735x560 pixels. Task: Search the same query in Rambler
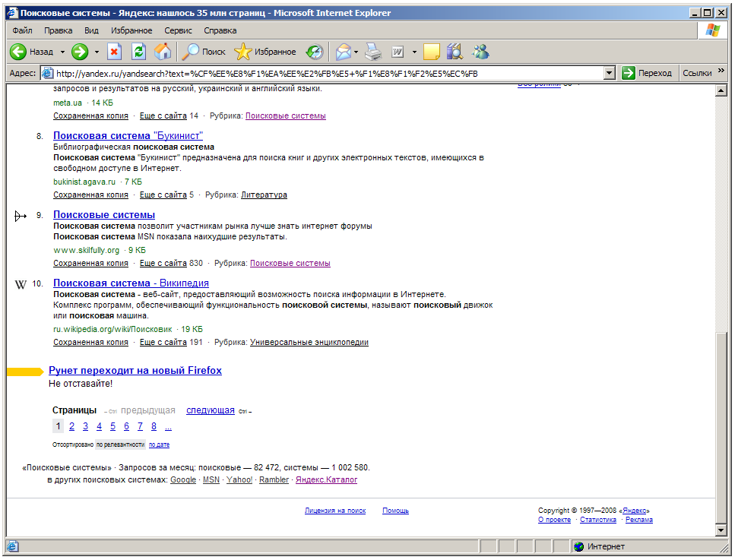click(274, 480)
